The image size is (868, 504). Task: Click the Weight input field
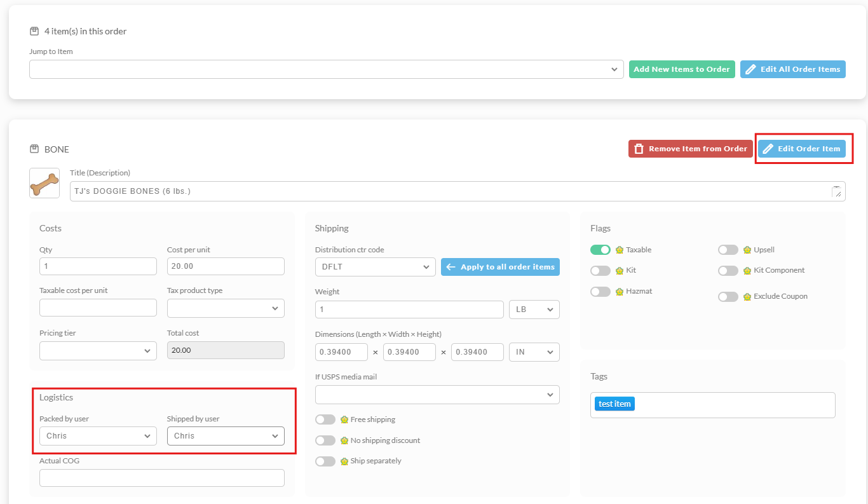click(x=409, y=310)
